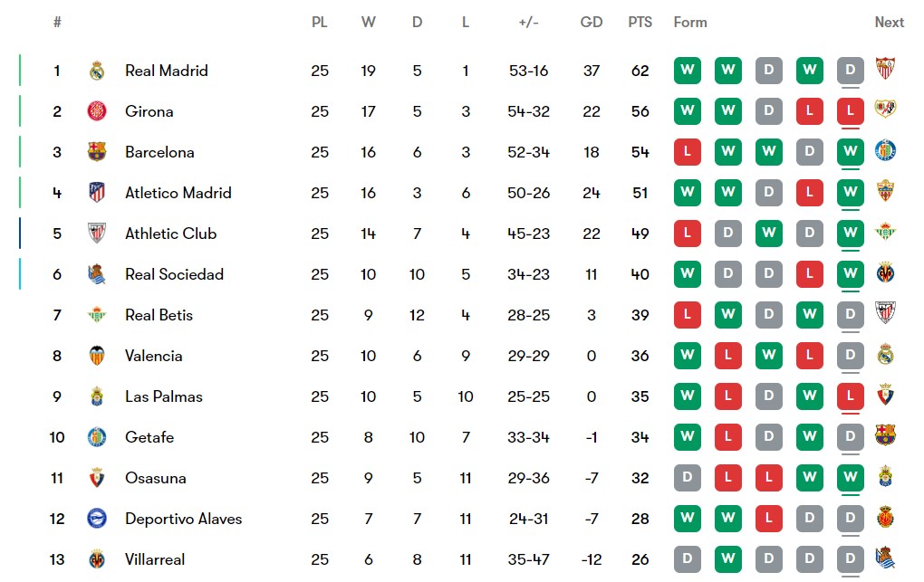Click the Valencia bat crest icon
The height and width of the screenshot is (582, 924).
pos(97,356)
